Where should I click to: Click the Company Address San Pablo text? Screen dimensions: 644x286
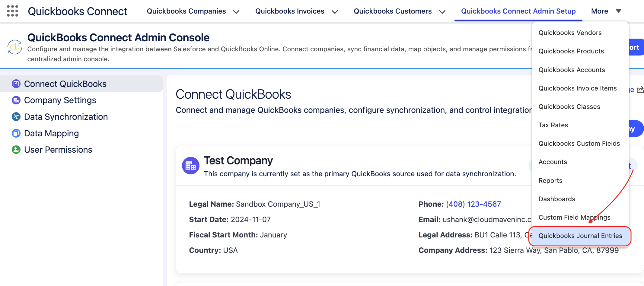518,250
